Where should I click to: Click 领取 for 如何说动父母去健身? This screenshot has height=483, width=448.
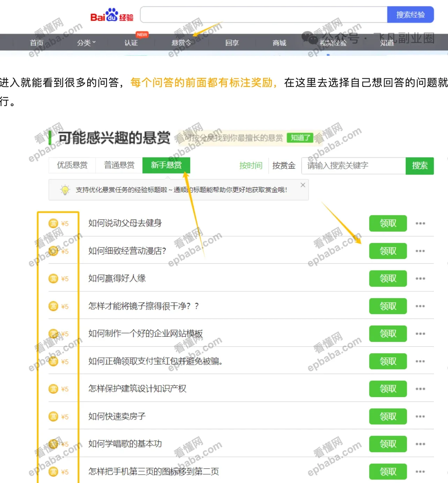pyautogui.click(x=388, y=223)
